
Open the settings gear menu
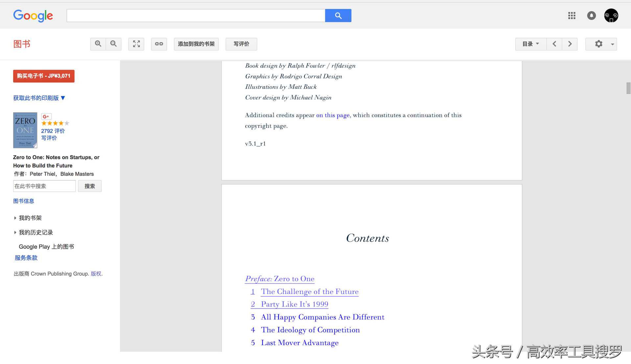[x=599, y=44]
